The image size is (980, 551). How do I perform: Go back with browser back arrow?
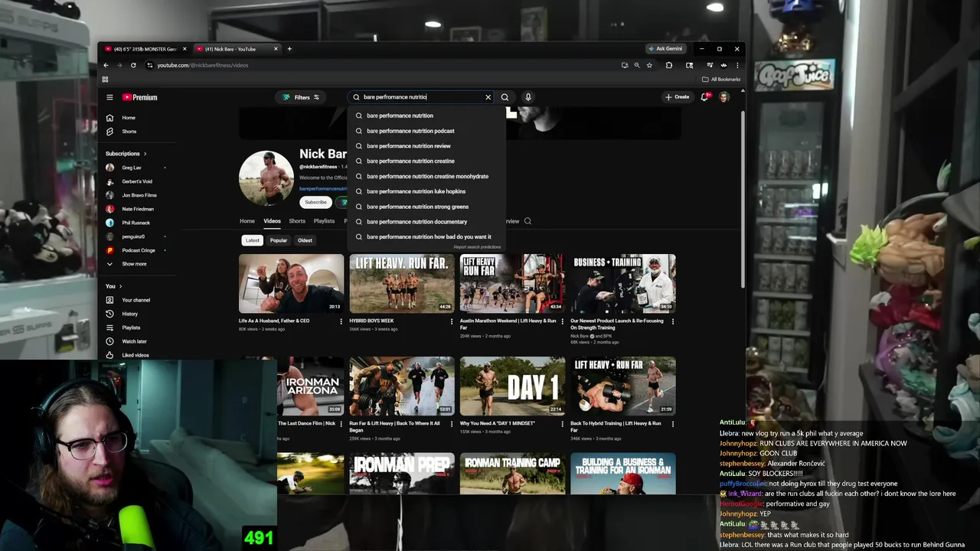(x=106, y=65)
